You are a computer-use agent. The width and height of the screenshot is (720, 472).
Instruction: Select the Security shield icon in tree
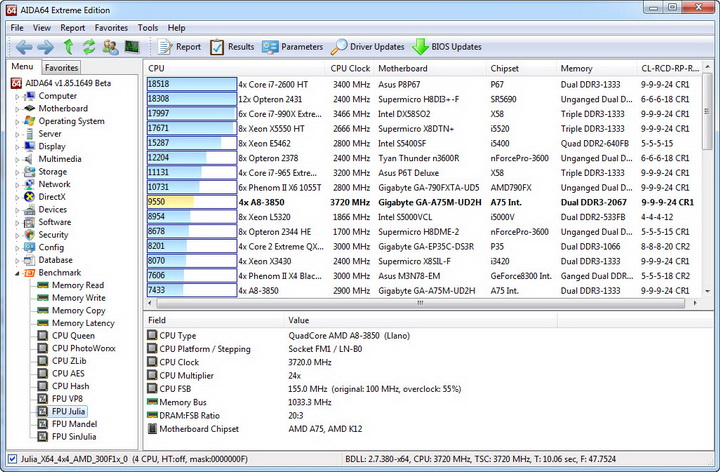tap(29, 235)
